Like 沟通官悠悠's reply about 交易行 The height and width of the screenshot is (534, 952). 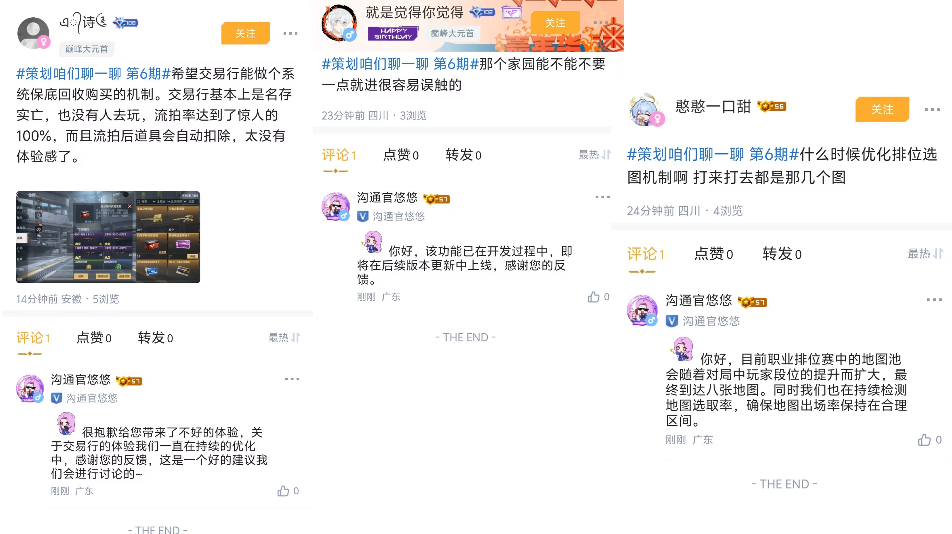(284, 491)
